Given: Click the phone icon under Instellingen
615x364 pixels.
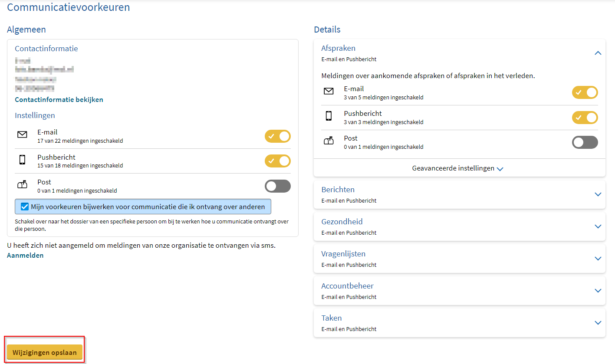Looking at the screenshot, I should pos(22,160).
